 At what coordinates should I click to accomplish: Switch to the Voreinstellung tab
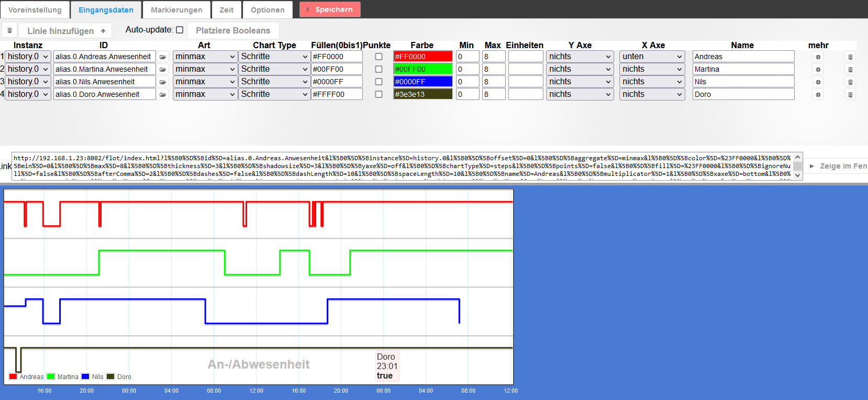coord(35,10)
